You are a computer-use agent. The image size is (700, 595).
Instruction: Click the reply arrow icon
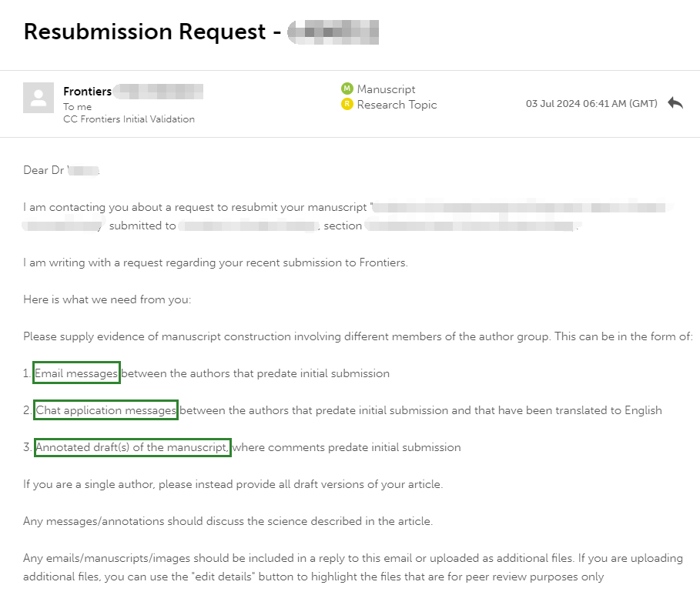675,103
